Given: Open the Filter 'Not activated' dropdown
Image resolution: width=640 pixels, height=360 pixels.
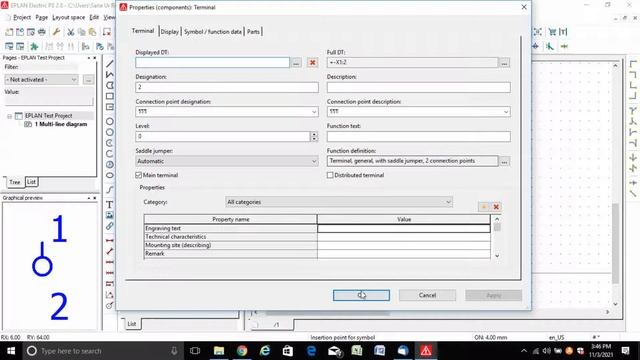Looking at the screenshot, I should (41, 80).
